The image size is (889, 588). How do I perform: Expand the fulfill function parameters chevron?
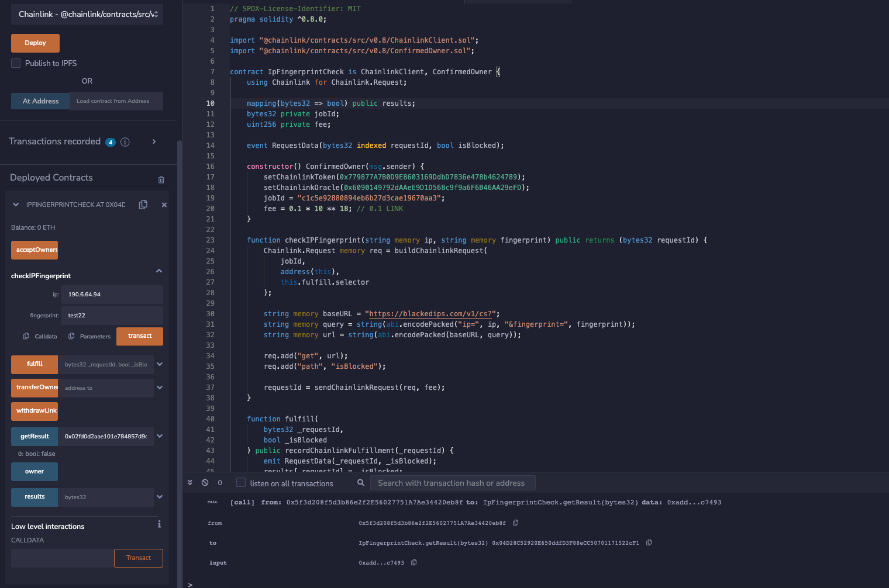pos(160,364)
